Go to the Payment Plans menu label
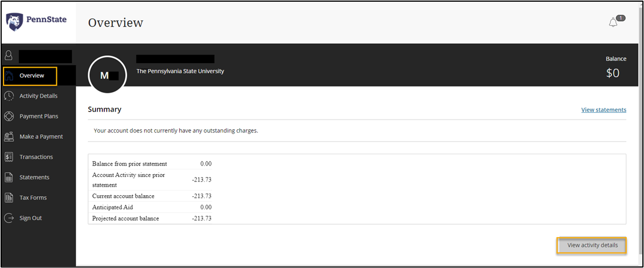644x268 pixels. (39, 117)
